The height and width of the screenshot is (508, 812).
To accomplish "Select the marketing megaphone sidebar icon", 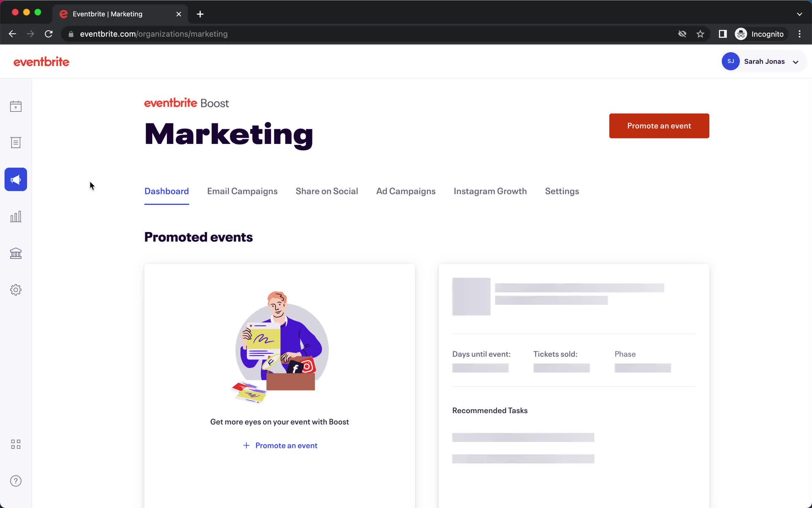I will (16, 179).
